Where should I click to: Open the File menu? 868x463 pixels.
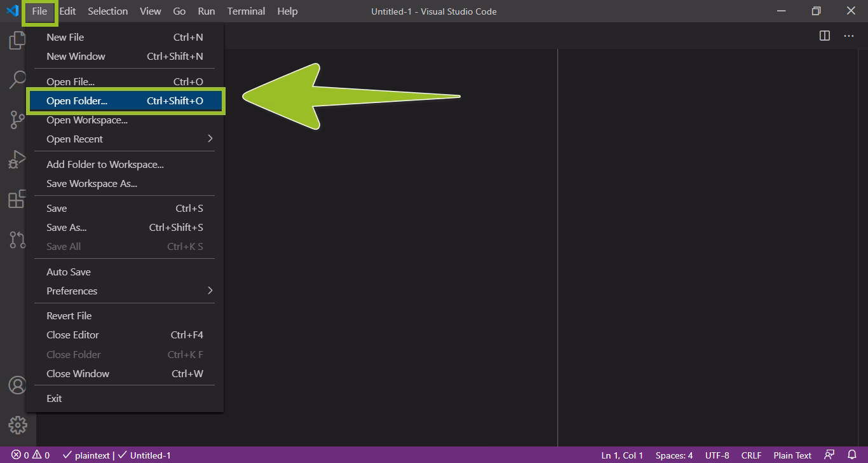coord(39,11)
